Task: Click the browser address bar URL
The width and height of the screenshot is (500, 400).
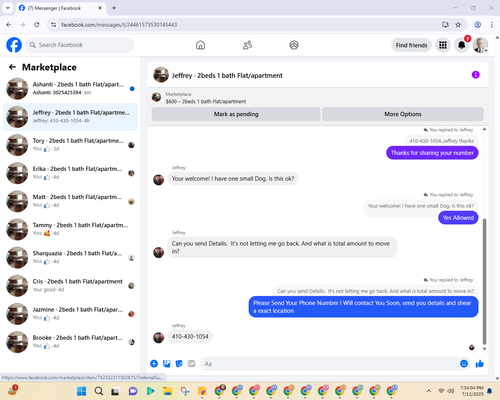Action: coord(119,25)
